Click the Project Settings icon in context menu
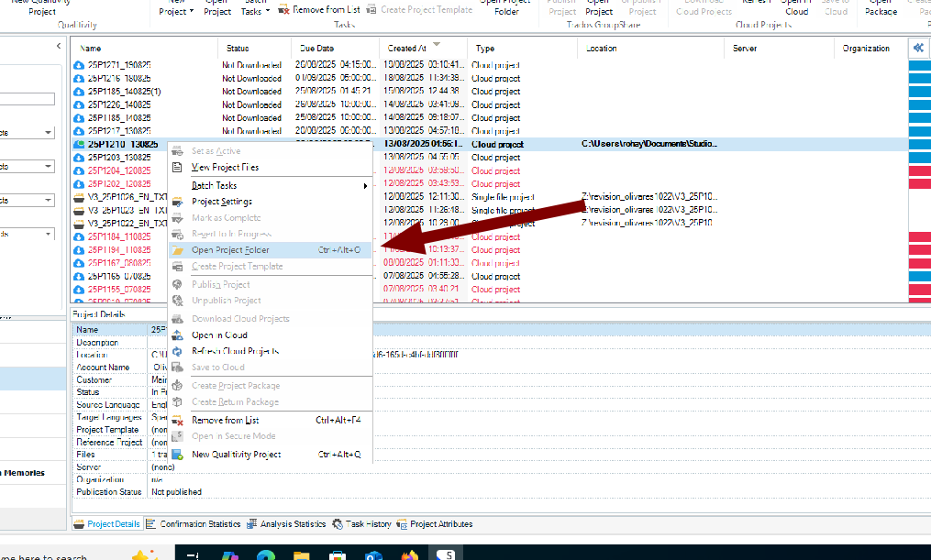 point(178,202)
